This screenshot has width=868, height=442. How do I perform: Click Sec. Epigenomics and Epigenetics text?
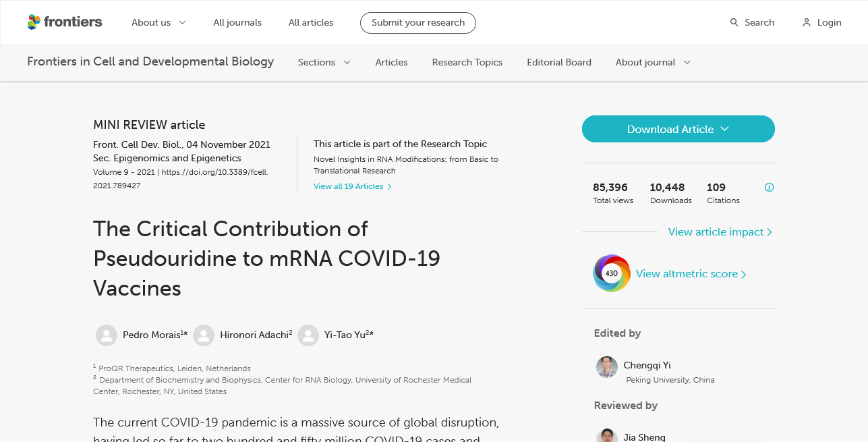click(x=167, y=158)
